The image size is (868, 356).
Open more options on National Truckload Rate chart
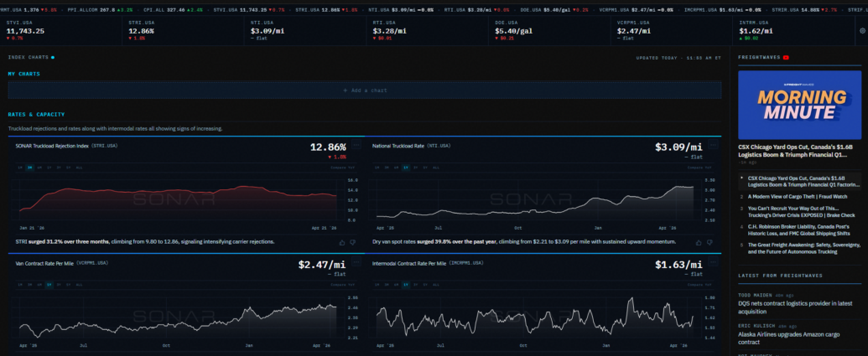coord(712,145)
